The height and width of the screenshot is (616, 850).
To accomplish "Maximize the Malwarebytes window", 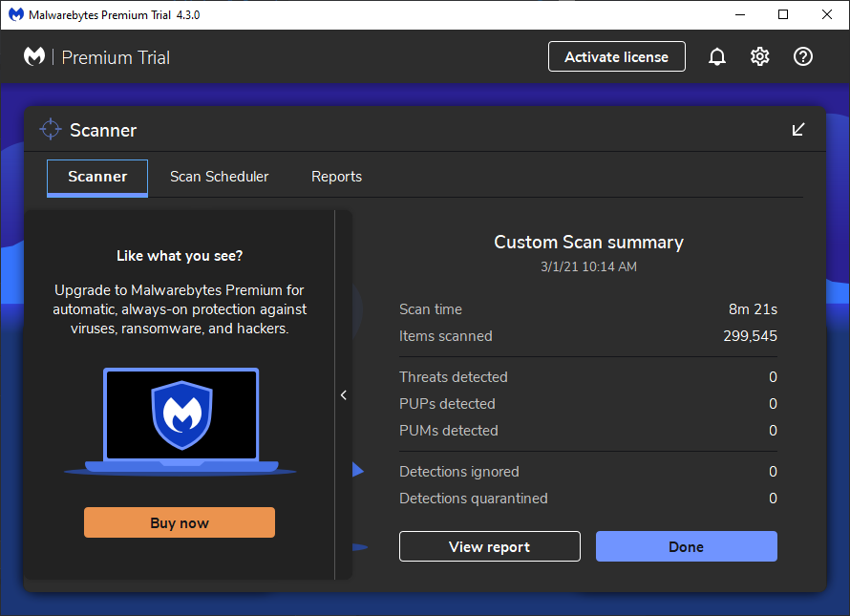I will (x=783, y=14).
